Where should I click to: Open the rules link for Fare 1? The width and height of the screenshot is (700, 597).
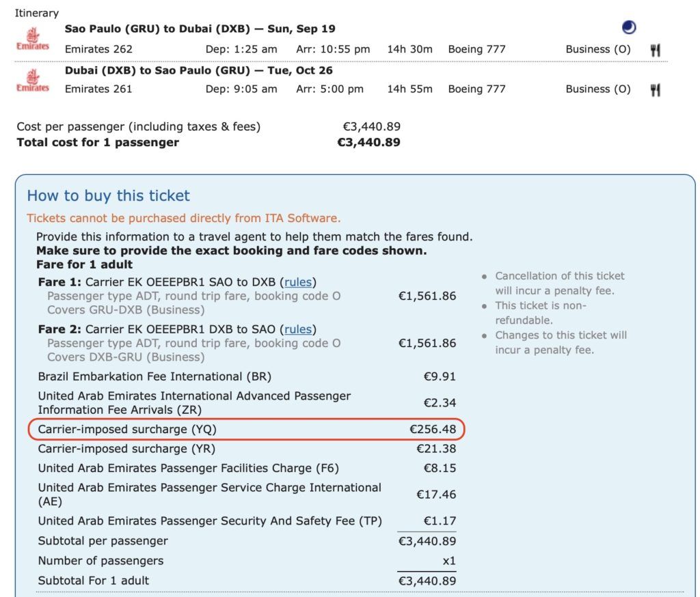[x=300, y=282]
